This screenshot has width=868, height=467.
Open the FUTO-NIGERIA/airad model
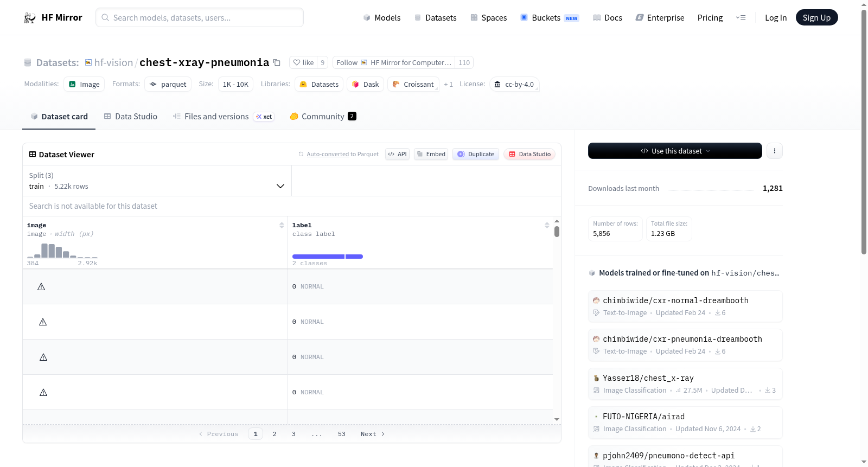pyautogui.click(x=685, y=423)
